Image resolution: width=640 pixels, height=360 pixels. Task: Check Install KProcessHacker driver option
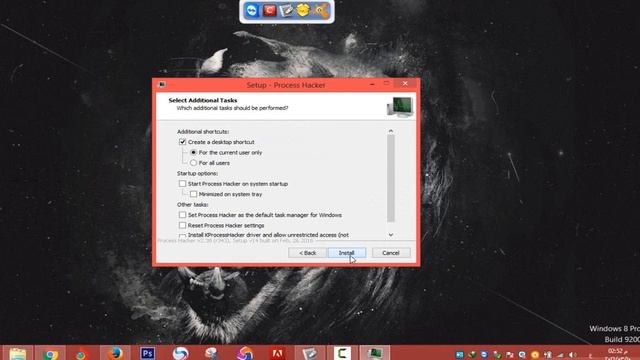coord(182,236)
